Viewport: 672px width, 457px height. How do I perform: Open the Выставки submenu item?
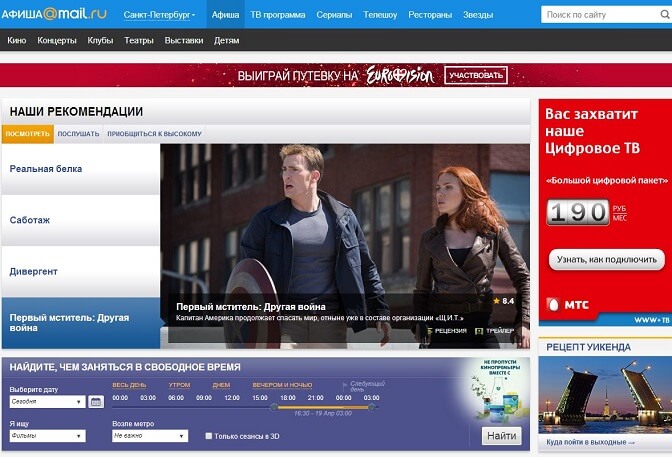[184, 40]
